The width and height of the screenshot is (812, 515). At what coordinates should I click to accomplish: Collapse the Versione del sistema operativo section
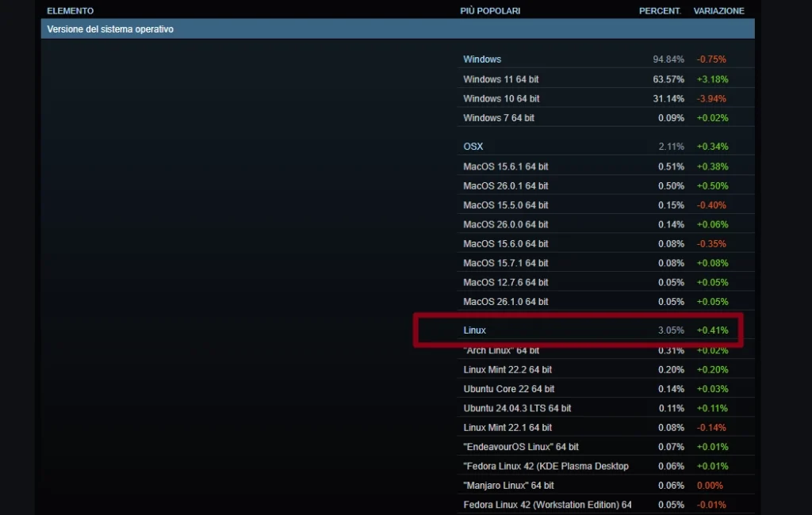(x=112, y=28)
